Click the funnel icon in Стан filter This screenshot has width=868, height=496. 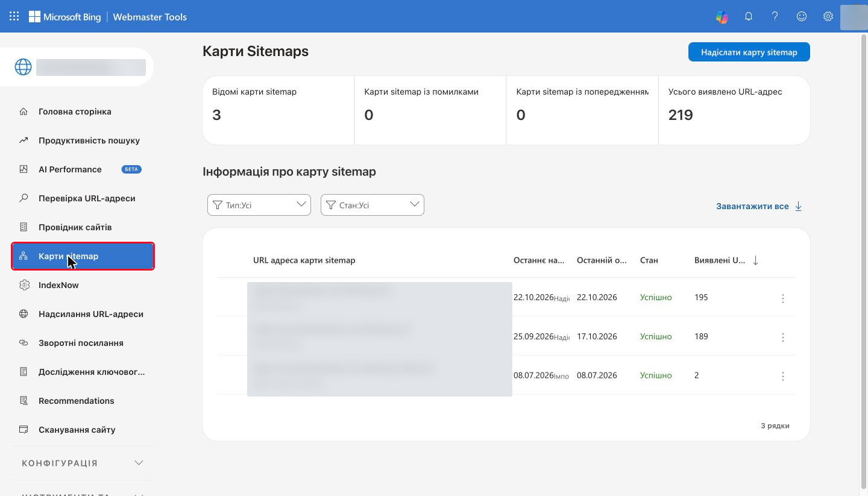tap(331, 206)
